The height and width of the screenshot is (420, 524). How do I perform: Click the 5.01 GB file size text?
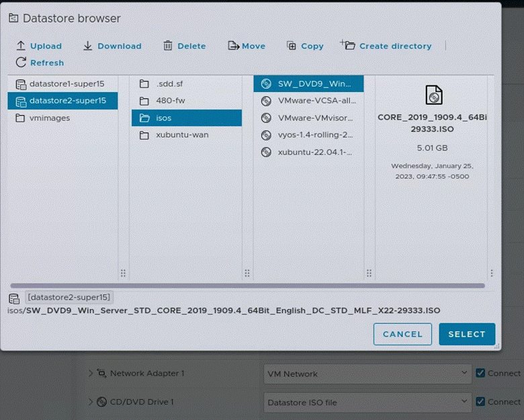click(x=432, y=148)
